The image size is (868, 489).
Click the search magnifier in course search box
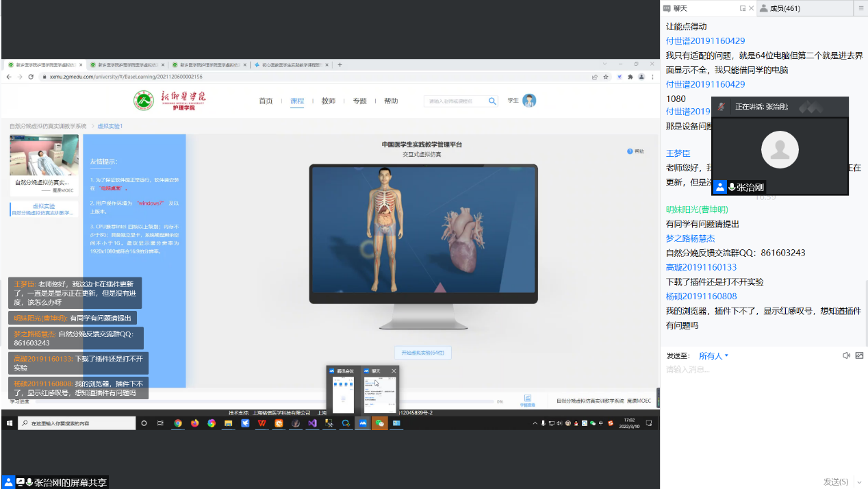[x=492, y=101]
